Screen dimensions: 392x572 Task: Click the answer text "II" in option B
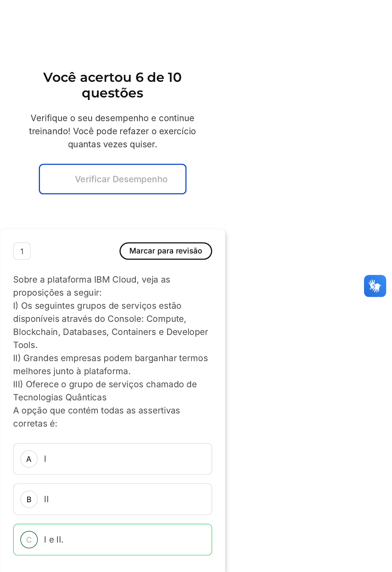(47, 499)
